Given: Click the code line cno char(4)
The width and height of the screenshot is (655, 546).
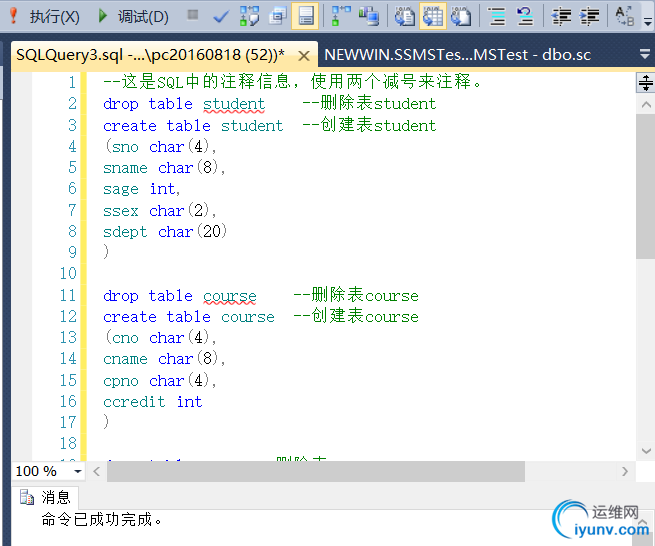Looking at the screenshot, I should point(160,338).
